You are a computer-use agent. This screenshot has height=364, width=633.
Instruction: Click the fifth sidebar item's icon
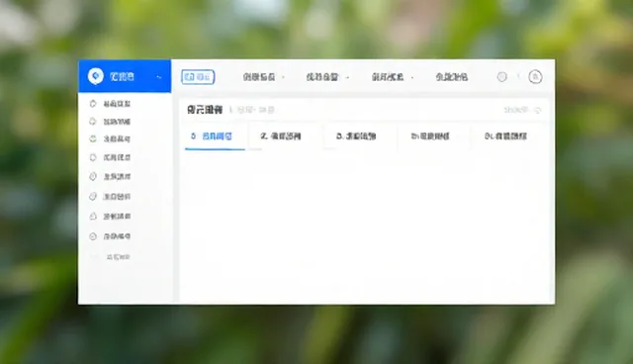(x=93, y=176)
